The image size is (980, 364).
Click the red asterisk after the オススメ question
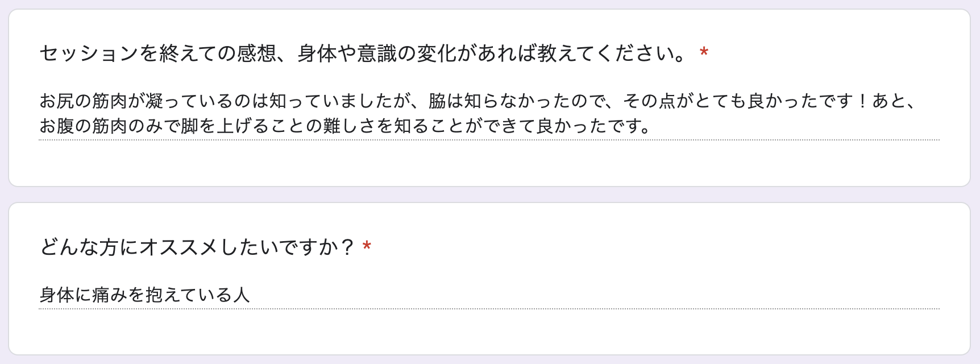367,246
